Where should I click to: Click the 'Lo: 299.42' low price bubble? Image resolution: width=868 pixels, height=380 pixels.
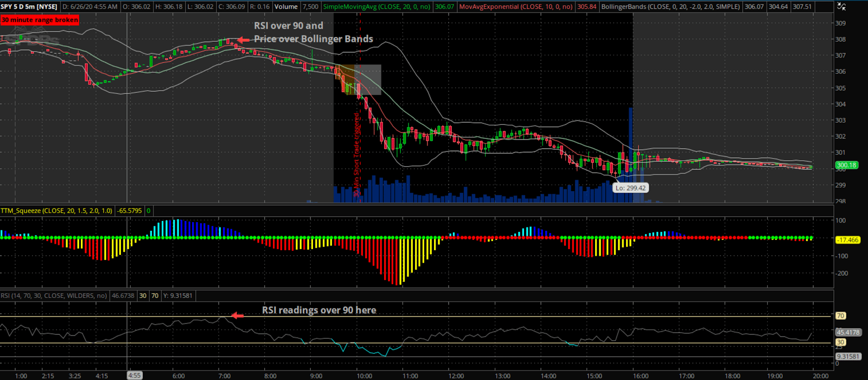point(630,188)
